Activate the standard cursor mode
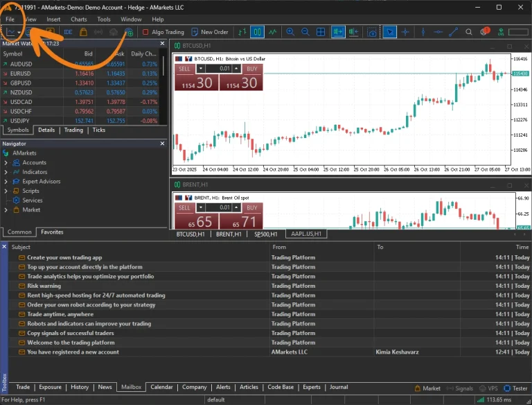This screenshot has height=405, width=532. click(390, 32)
